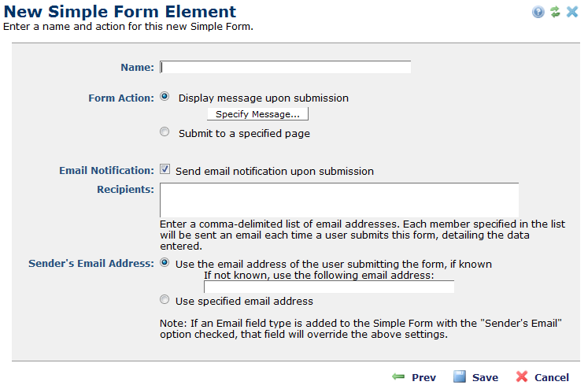This screenshot has height=389, width=588.
Task: Select 'Use specified email address' radio button
Action: tap(165, 300)
